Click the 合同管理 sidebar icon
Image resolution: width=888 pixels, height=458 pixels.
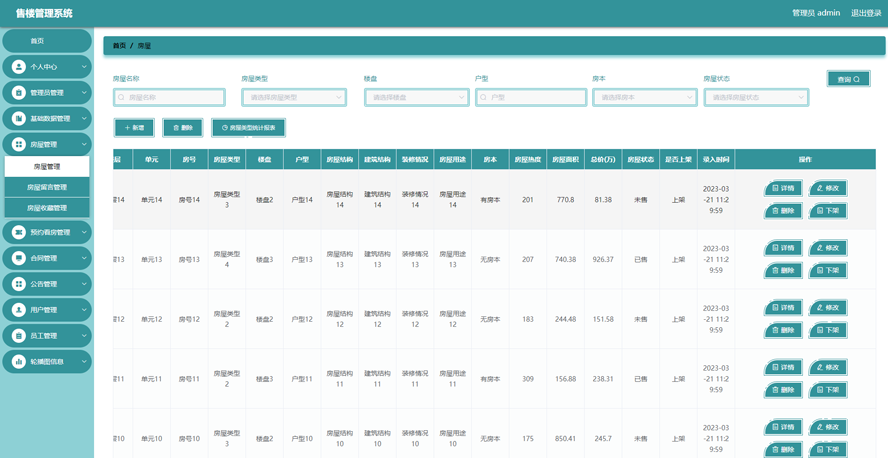(19, 258)
